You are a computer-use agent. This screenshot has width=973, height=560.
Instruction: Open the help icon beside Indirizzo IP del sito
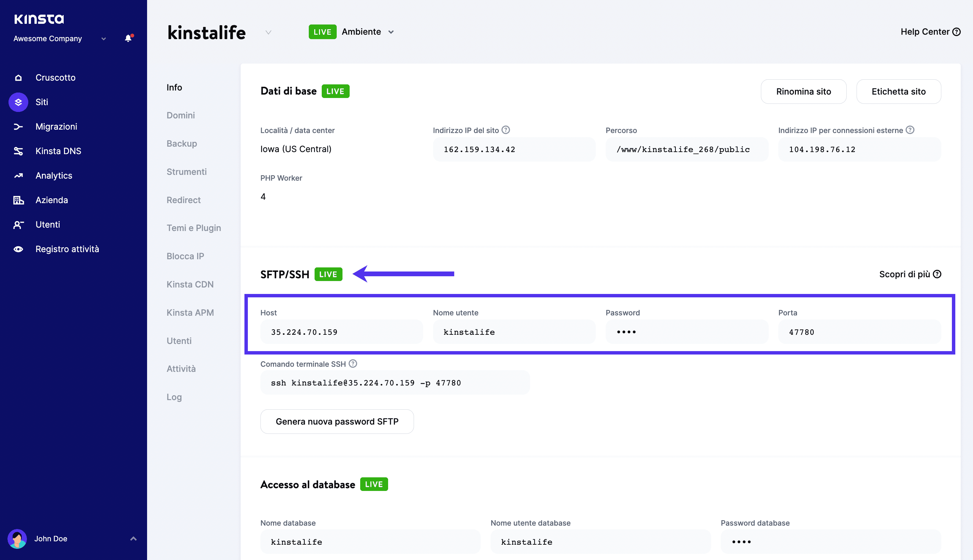pyautogui.click(x=506, y=130)
